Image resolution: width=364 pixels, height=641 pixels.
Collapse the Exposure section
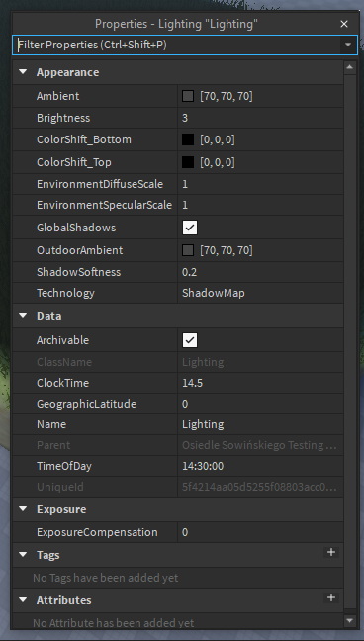pyautogui.click(x=24, y=509)
